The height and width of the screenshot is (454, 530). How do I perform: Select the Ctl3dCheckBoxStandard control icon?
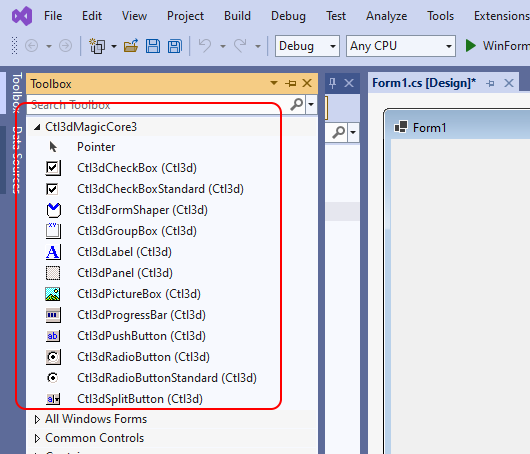[x=52, y=189]
